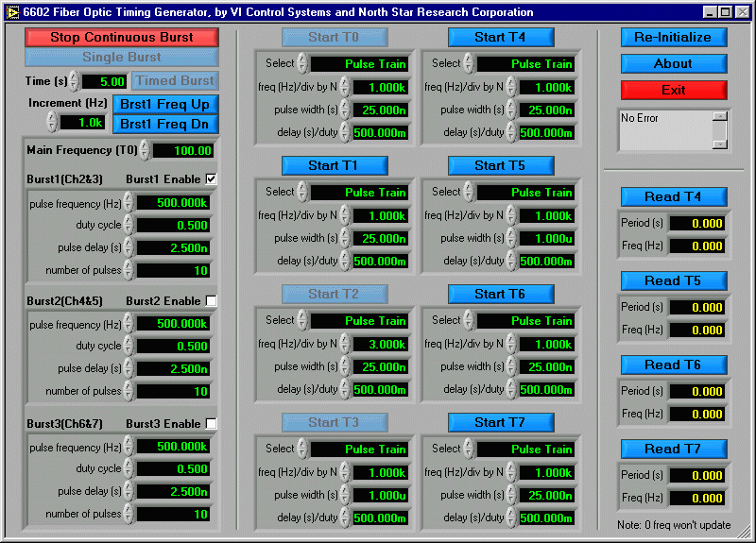This screenshot has width=756, height=543.
Task: Open the About dialog
Action: tap(674, 63)
